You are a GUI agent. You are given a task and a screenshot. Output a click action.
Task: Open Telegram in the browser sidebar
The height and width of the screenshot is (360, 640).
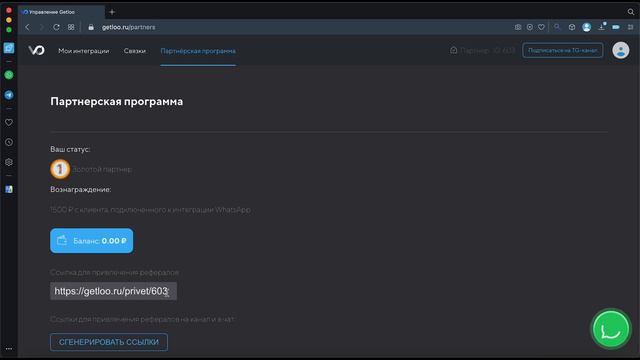9,95
